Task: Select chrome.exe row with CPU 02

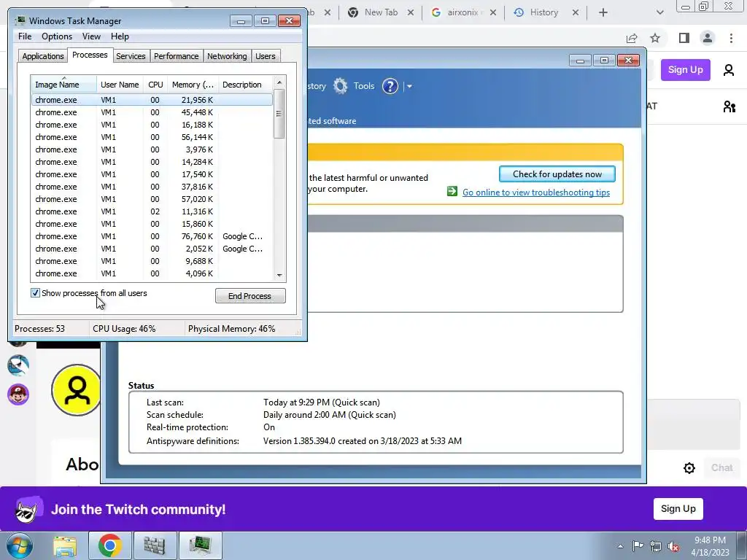Action: point(152,211)
